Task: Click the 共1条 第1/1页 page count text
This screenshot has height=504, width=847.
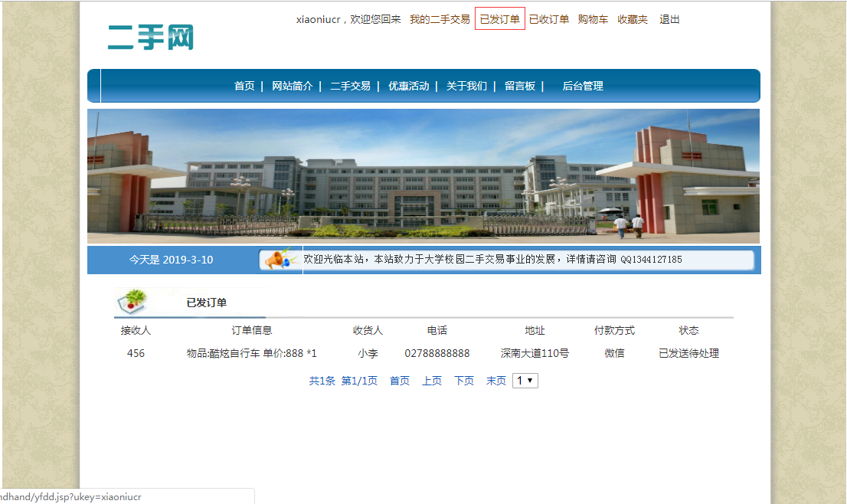Action: pos(343,381)
